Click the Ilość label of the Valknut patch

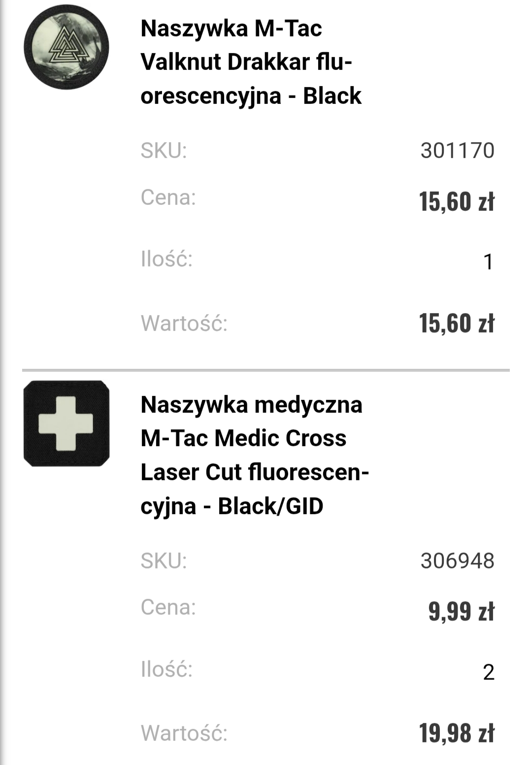[166, 259]
